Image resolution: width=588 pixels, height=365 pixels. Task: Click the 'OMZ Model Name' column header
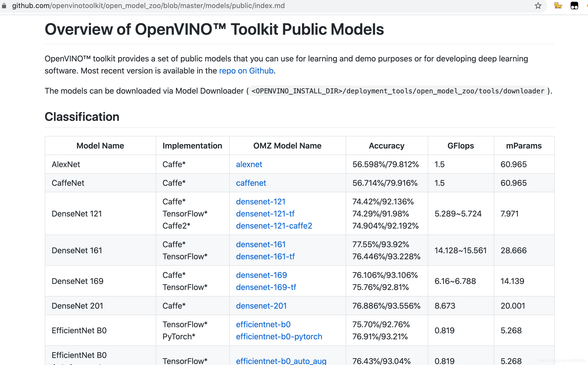pos(287,146)
